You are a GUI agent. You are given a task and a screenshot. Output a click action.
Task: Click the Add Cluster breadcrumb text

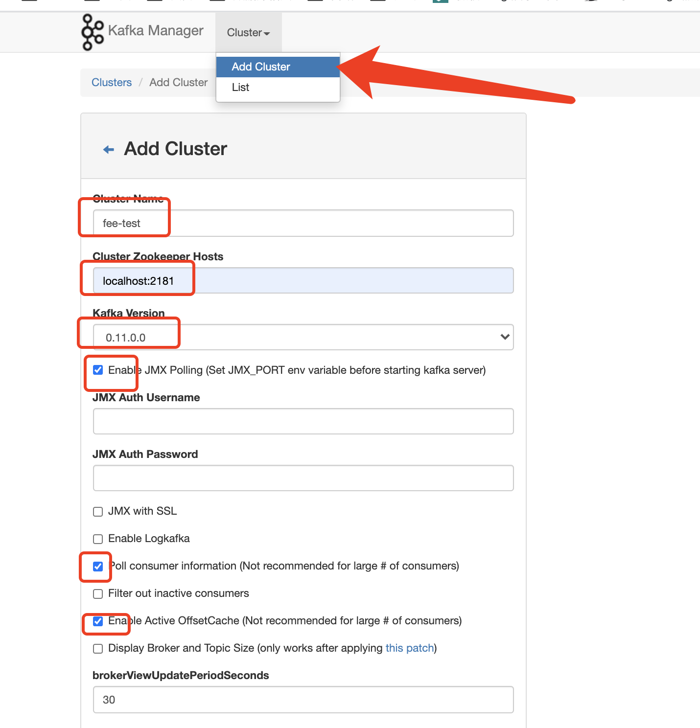coord(179,82)
